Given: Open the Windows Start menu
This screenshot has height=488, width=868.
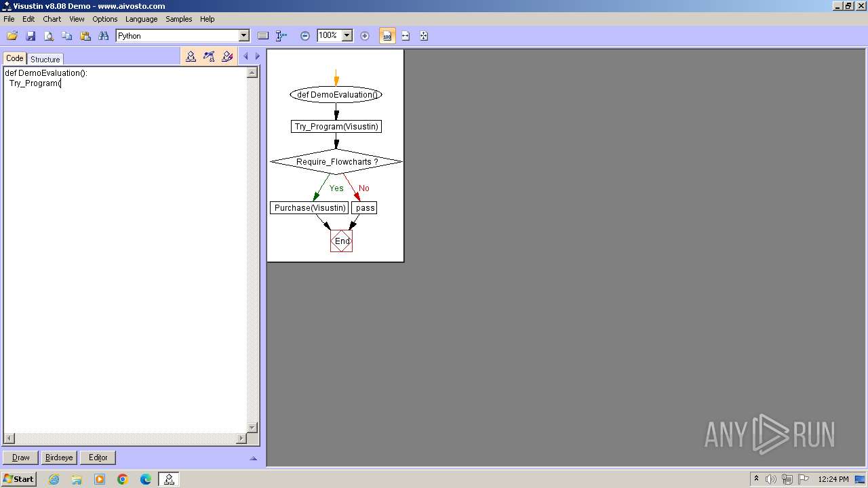Looking at the screenshot, I should 18,479.
